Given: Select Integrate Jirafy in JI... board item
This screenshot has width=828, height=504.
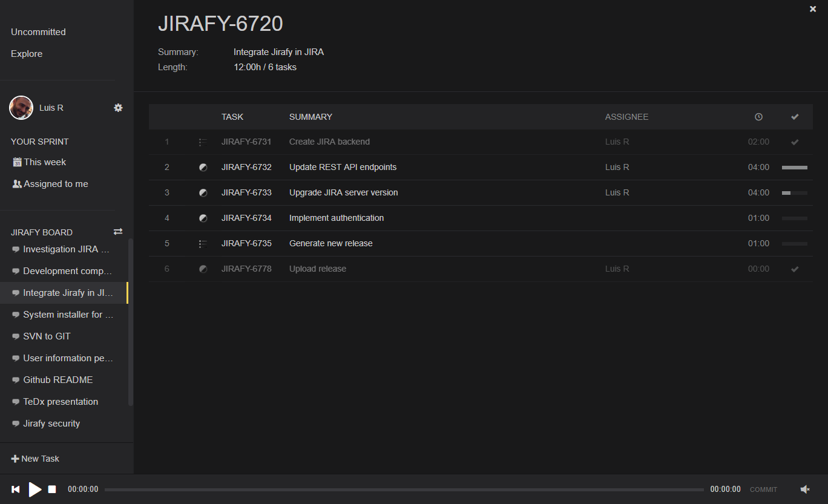Looking at the screenshot, I should click(64, 293).
